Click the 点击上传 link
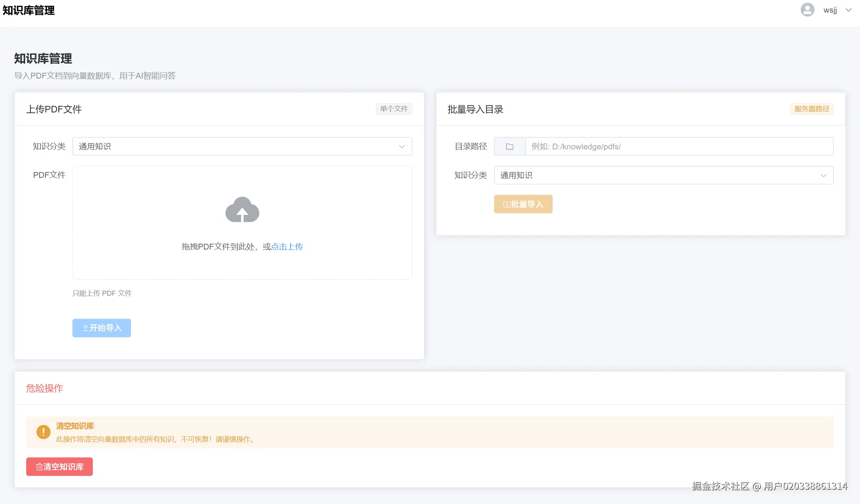The image size is (860, 504). pyautogui.click(x=287, y=247)
